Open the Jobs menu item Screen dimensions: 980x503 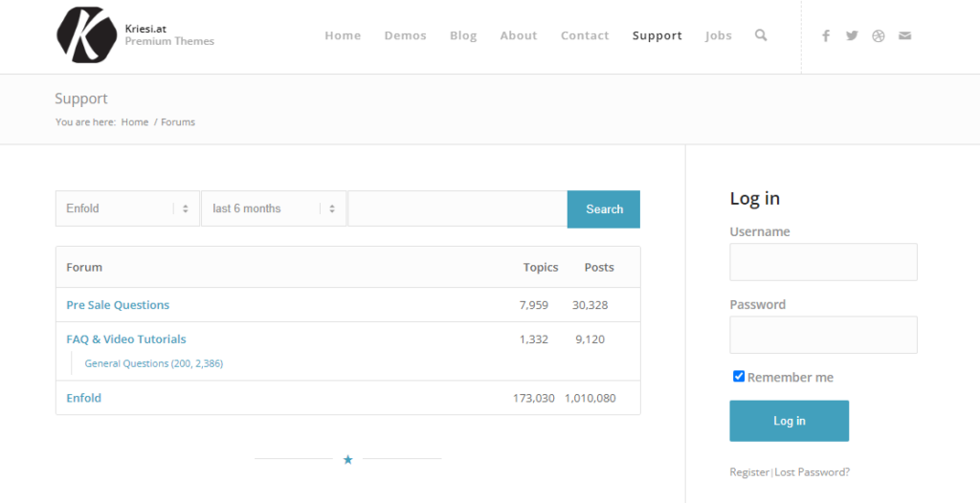[x=718, y=35]
